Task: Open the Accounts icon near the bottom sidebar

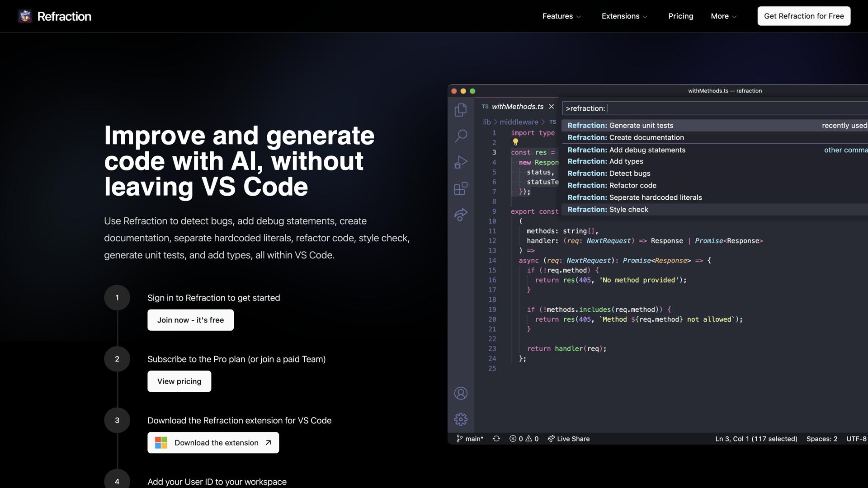Action: point(461,393)
